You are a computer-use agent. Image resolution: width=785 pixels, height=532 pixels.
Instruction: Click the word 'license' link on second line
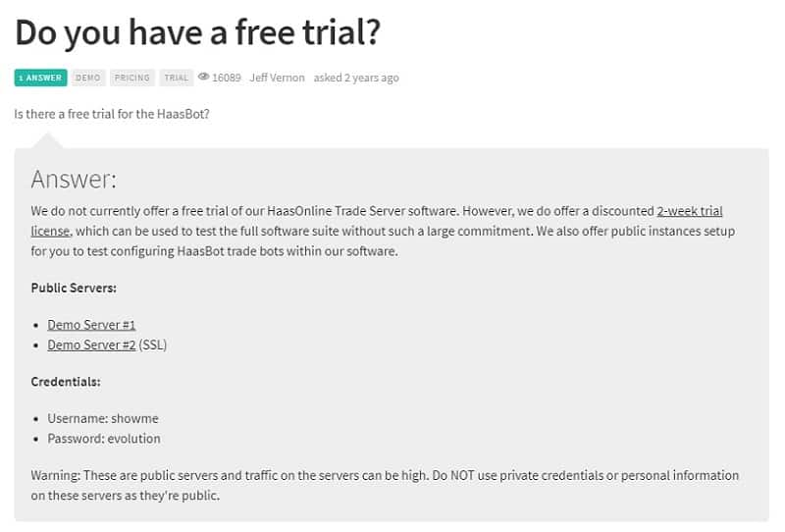[x=51, y=231]
